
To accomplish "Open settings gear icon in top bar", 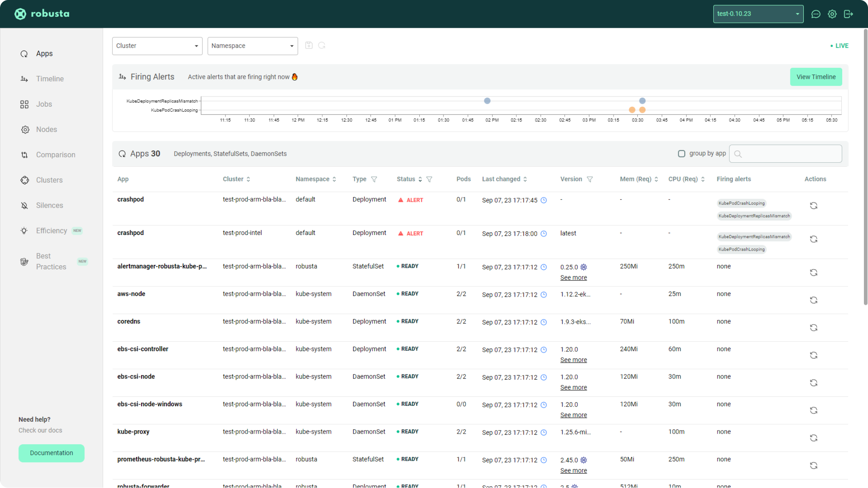I will pyautogui.click(x=832, y=14).
